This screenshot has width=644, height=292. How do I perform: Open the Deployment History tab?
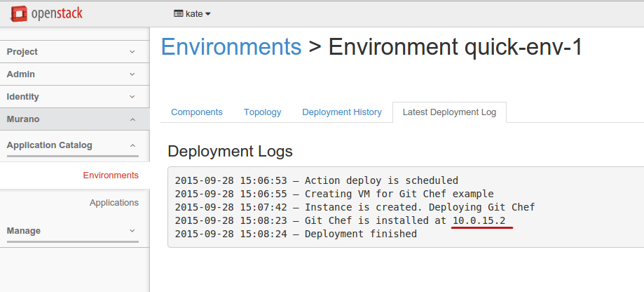(342, 112)
